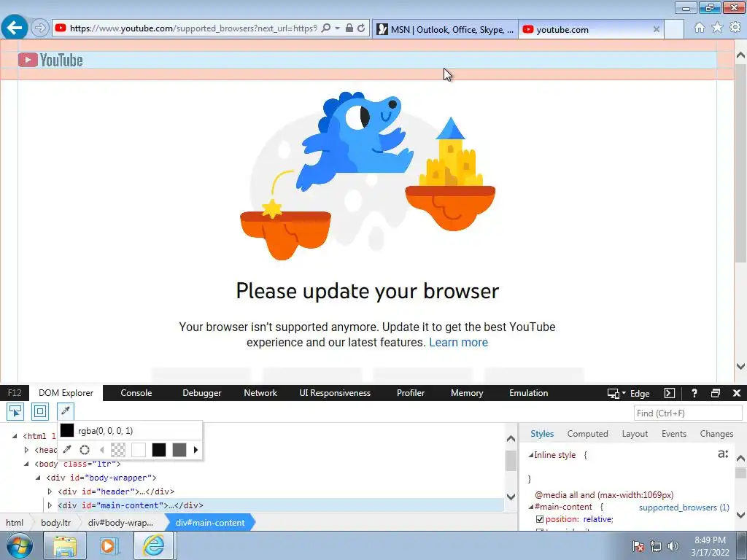Collapse the div id="body-wrapper" node

[x=38, y=478]
